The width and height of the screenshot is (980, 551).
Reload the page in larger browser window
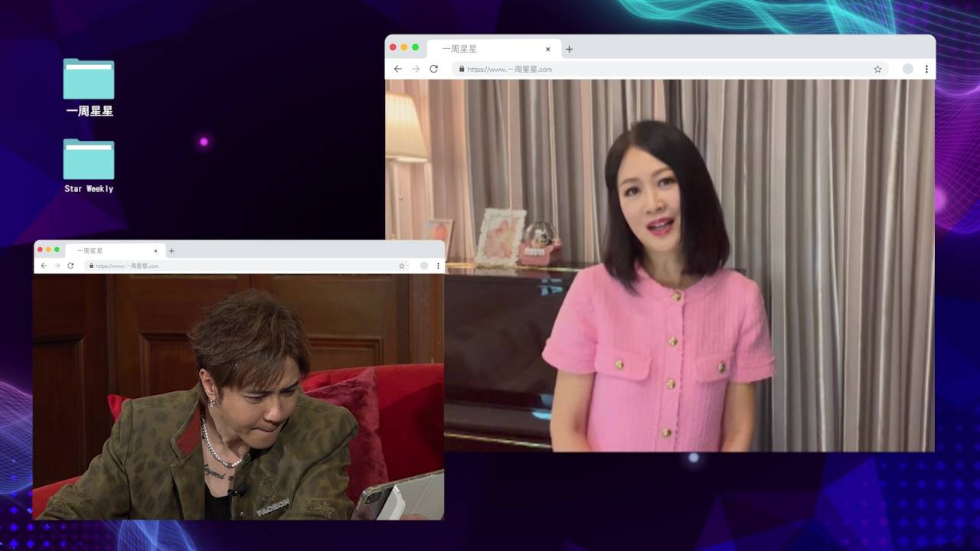tap(433, 69)
